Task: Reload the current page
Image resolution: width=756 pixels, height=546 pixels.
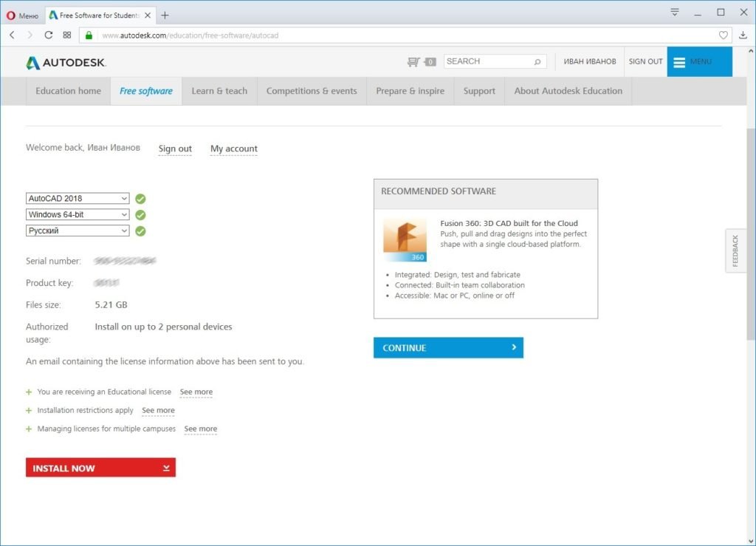Action: click(48, 35)
